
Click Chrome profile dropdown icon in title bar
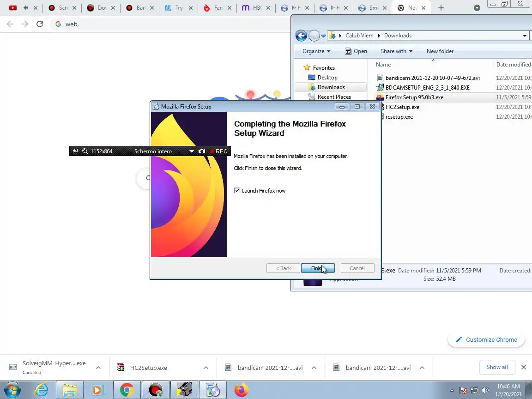click(x=477, y=8)
